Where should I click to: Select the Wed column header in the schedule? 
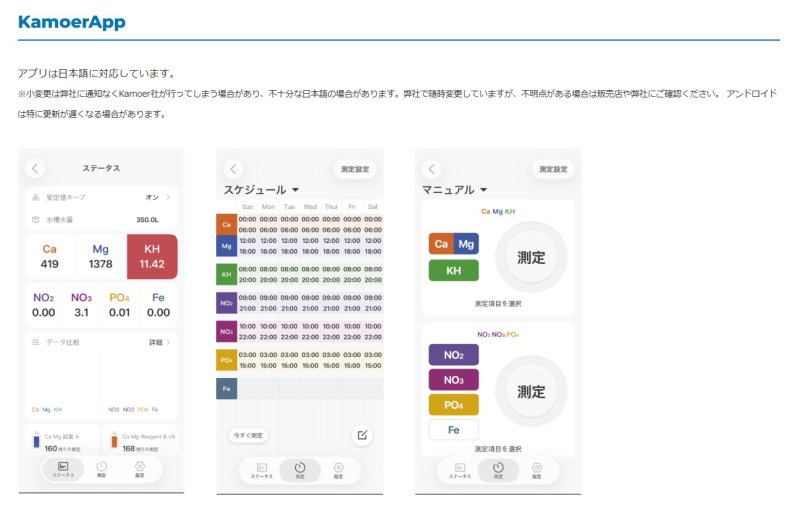[310, 207]
